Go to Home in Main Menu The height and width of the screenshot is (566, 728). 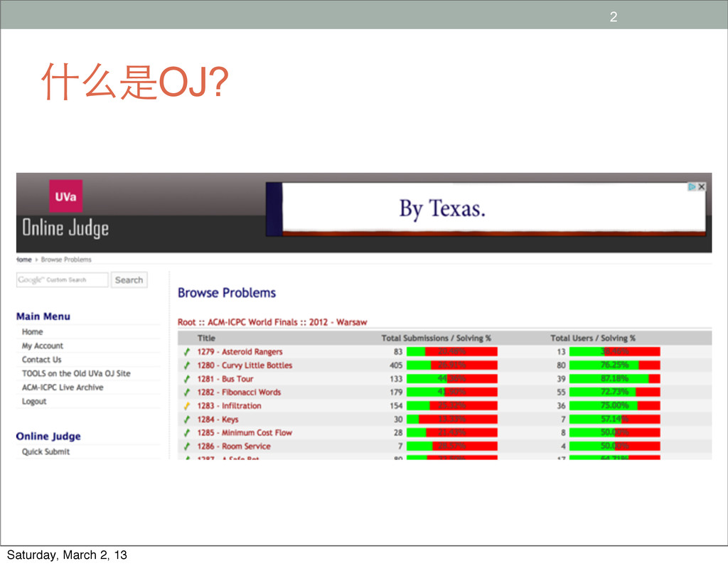coord(32,332)
